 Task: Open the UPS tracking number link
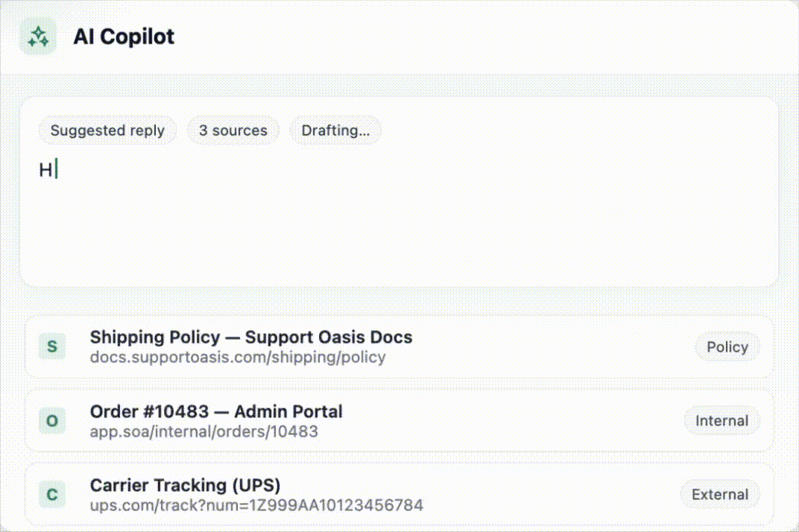click(x=256, y=505)
